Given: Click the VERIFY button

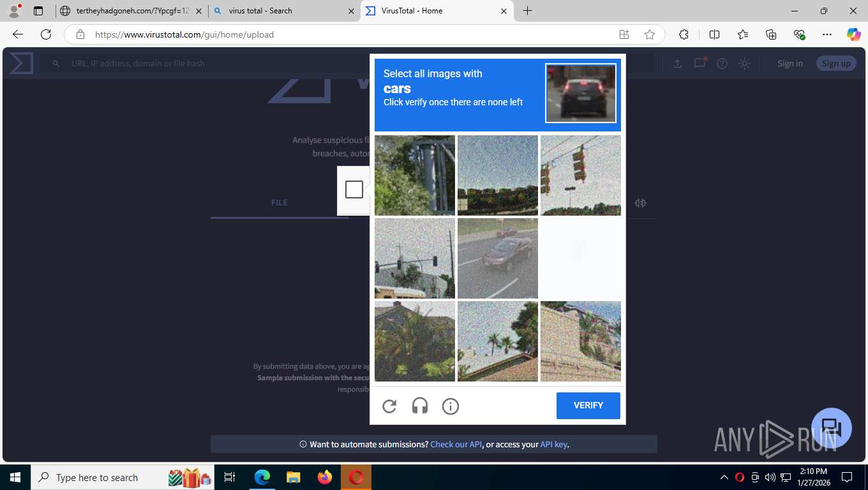Looking at the screenshot, I should pos(588,406).
